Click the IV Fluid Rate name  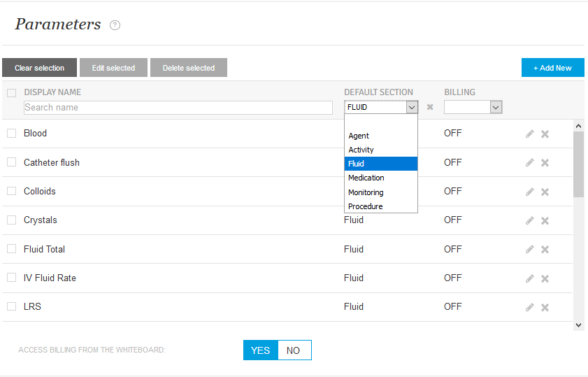click(x=50, y=278)
